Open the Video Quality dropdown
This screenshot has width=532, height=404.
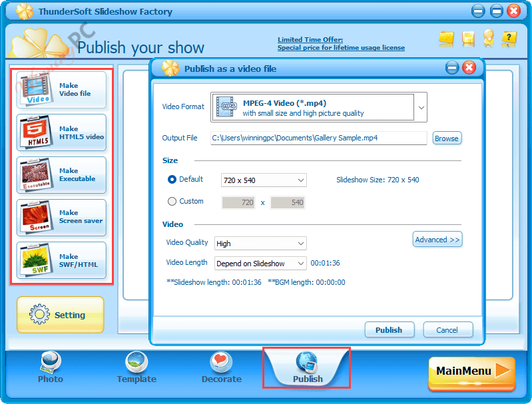pyautogui.click(x=260, y=244)
